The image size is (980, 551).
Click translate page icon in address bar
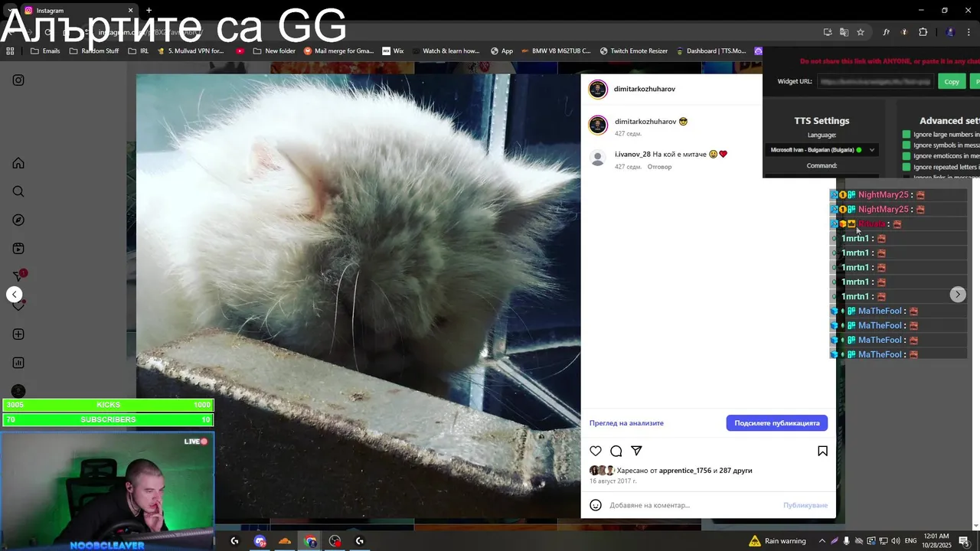click(x=844, y=32)
